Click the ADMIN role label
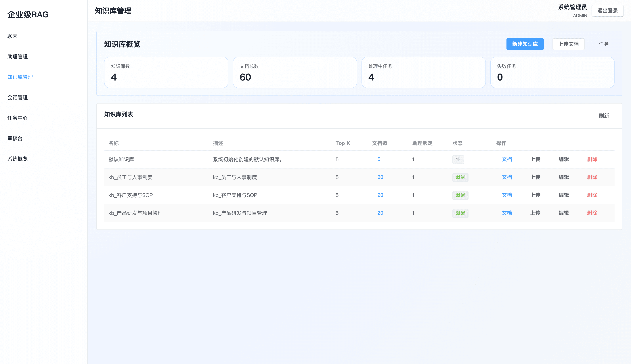The height and width of the screenshot is (364, 631). pyautogui.click(x=580, y=16)
